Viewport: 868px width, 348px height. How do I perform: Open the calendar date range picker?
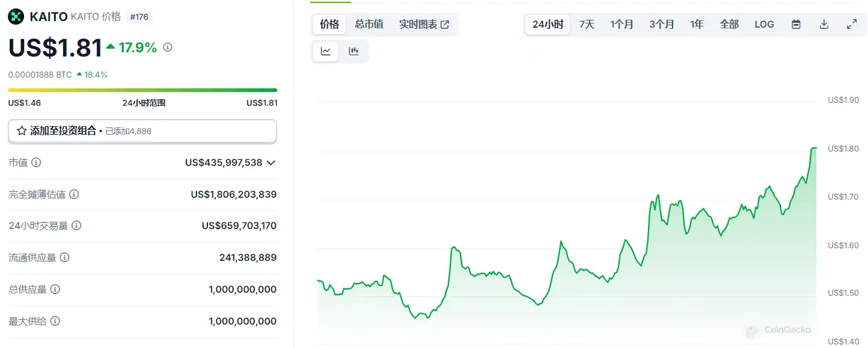click(x=796, y=25)
